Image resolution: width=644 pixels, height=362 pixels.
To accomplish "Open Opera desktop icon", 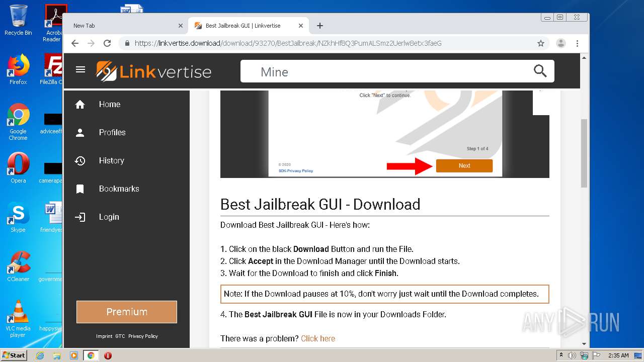I will coord(18,168).
